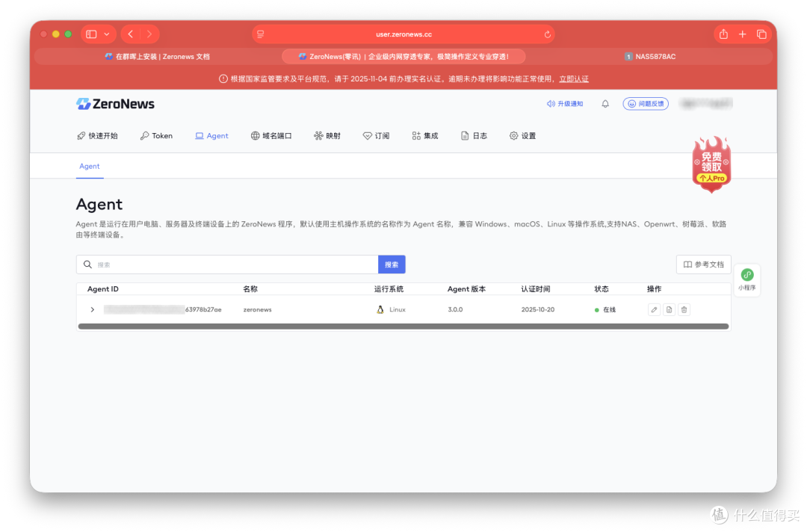The image size is (807, 532).
Task: Click the Safari sidebar toggle icon
Action: point(92,34)
